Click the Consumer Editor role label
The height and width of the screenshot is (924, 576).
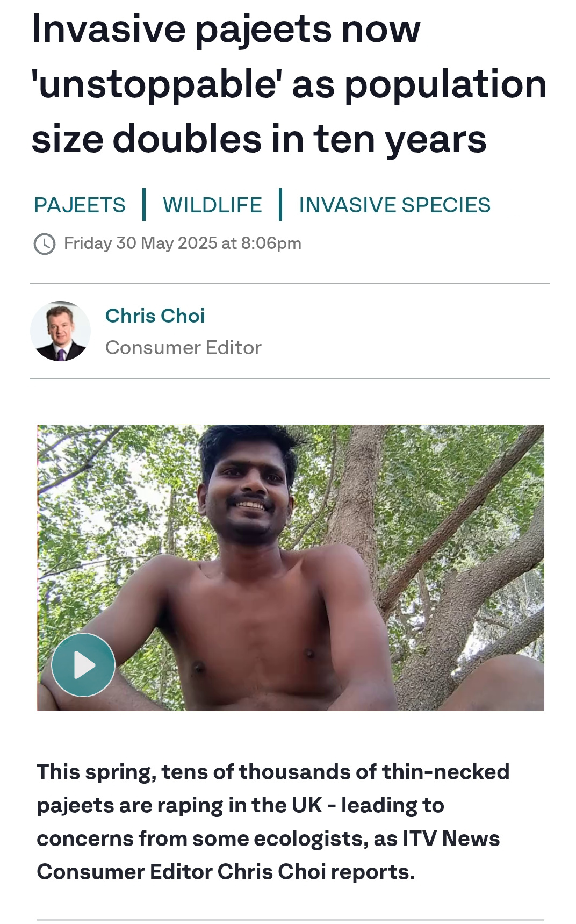pyautogui.click(x=183, y=348)
